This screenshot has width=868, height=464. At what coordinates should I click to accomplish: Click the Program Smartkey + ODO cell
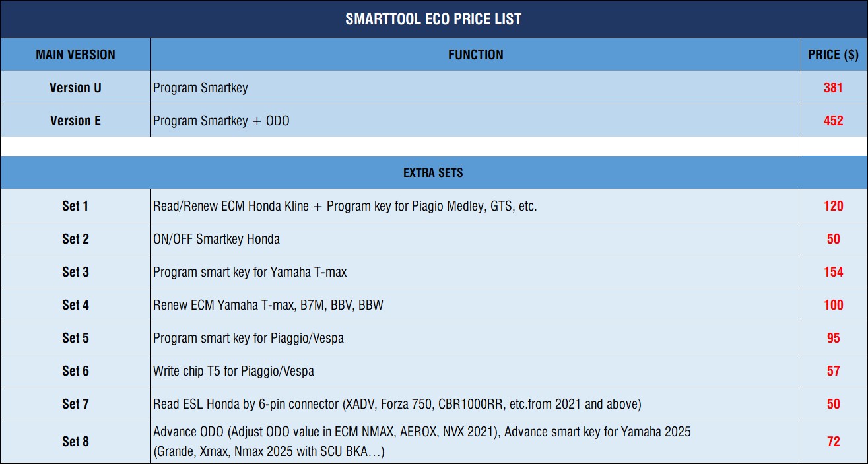475,121
